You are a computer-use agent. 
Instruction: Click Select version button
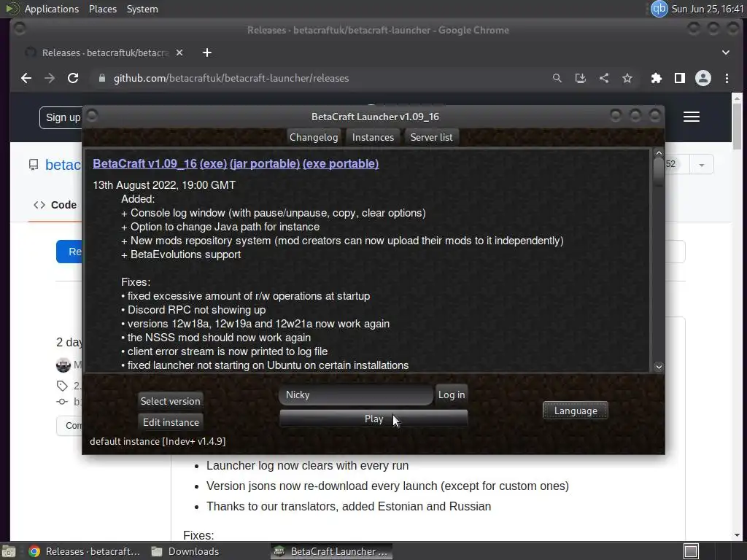point(171,401)
